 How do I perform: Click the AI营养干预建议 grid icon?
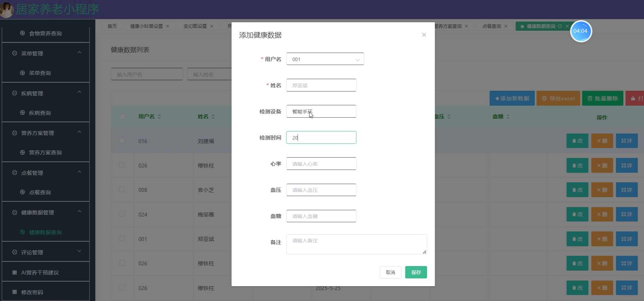click(14, 272)
